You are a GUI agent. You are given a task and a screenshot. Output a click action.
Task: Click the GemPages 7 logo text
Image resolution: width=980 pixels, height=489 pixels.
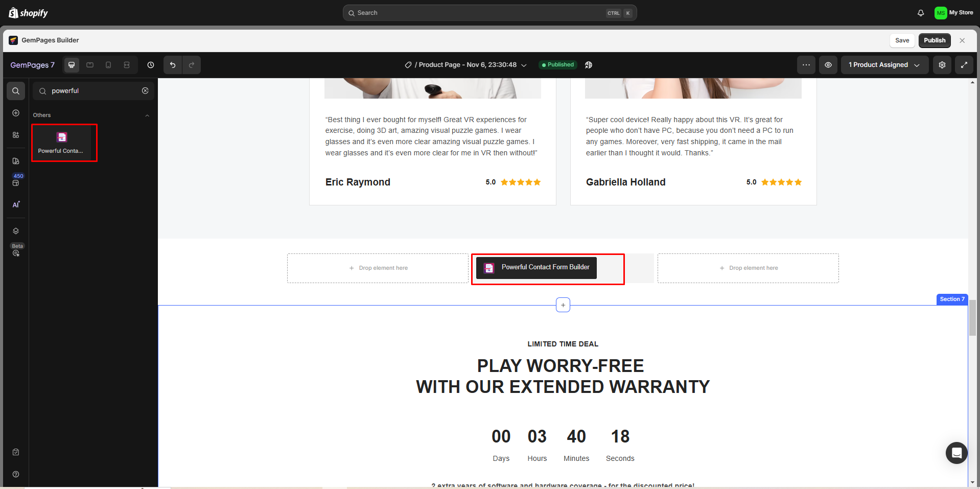pyautogui.click(x=32, y=65)
